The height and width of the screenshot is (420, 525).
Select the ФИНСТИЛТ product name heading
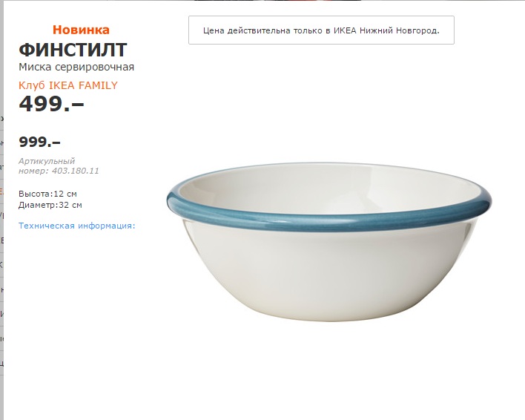73,50
